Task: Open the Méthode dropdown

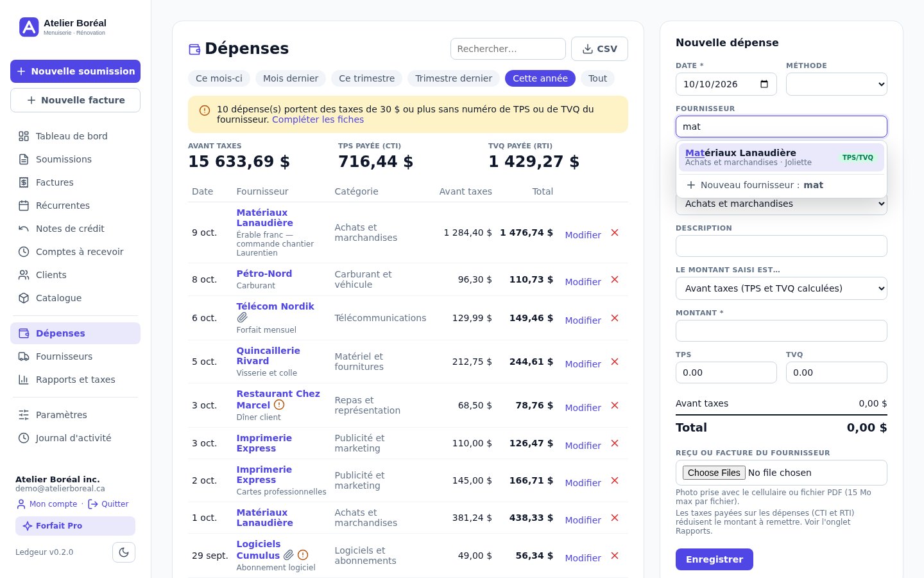Action: click(x=837, y=84)
